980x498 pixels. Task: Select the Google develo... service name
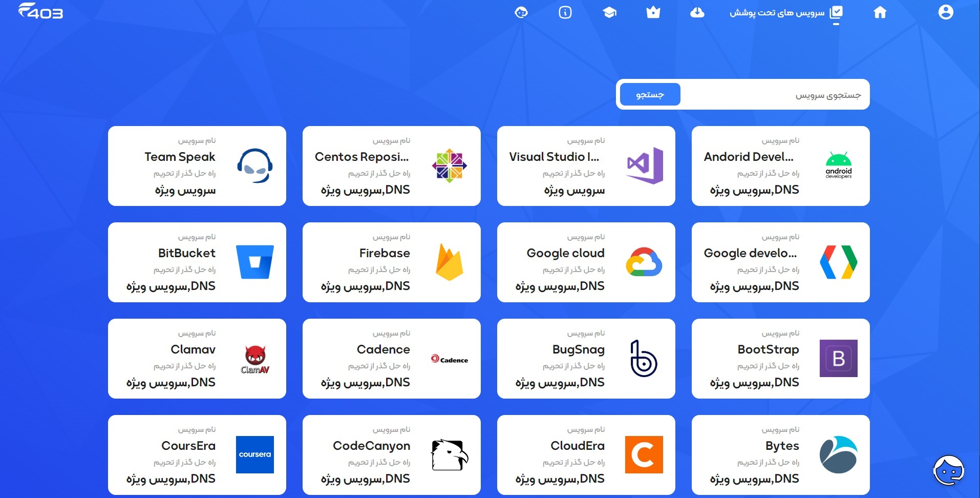pos(751,253)
